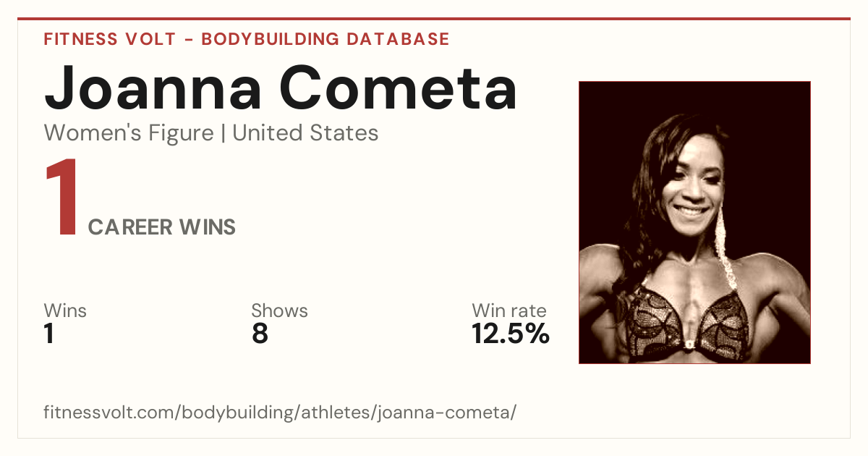Image resolution: width=868 pixels, height=456 pixels.
Task: Click the Shows value of 8
Action: [260, 334]
